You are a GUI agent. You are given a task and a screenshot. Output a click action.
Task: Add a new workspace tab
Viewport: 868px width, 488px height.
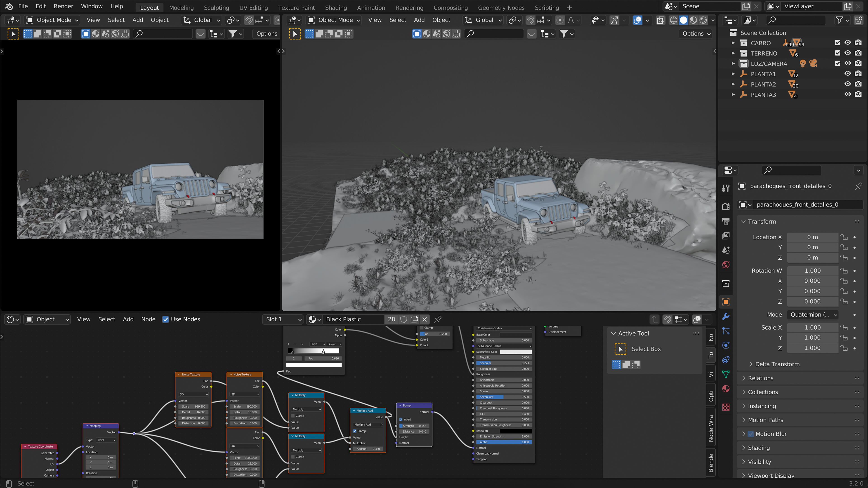569,7
